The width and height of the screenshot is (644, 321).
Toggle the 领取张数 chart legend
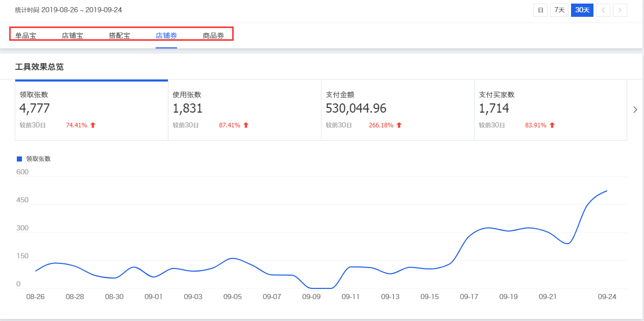point(34,159)
